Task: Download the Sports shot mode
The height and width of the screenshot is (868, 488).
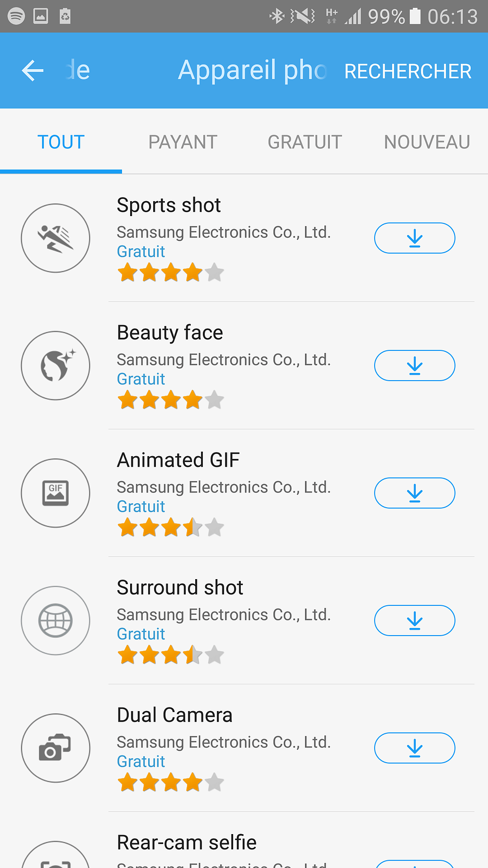Action: [414, 238]
